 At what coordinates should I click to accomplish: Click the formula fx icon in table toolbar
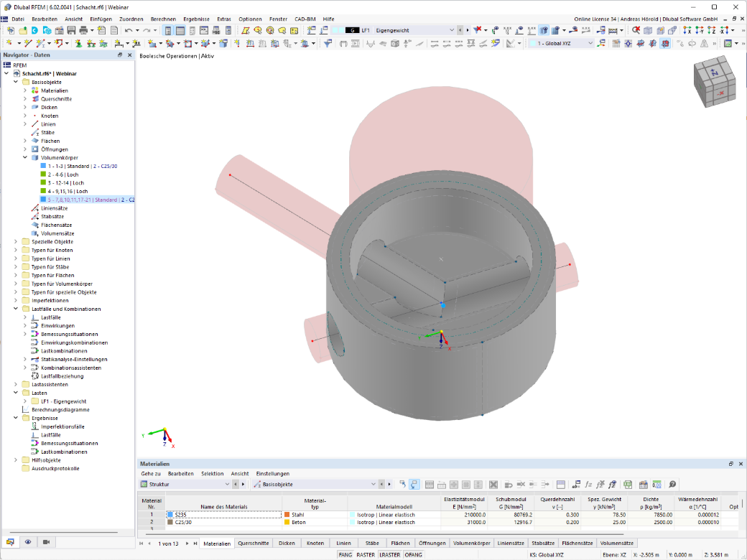click(x=588, y=485)
